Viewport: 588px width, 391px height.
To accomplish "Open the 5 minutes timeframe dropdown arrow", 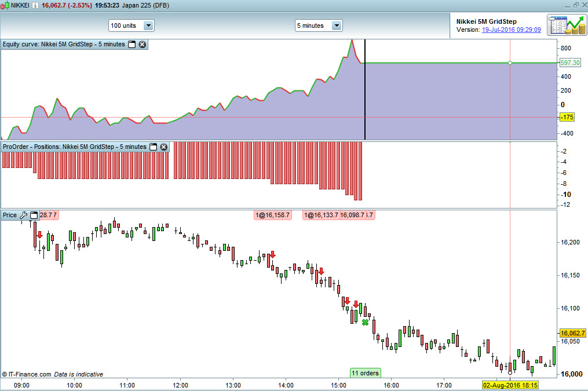I will pos(337,25).
